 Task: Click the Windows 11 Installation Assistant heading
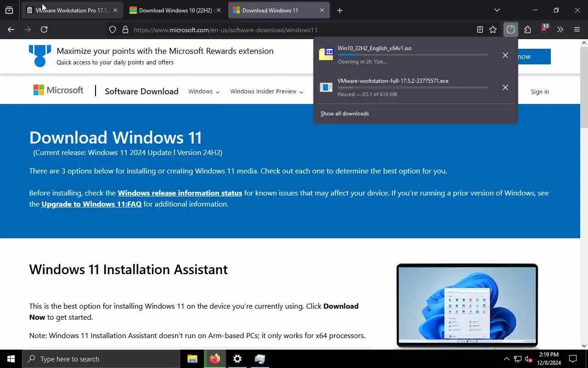128,269
